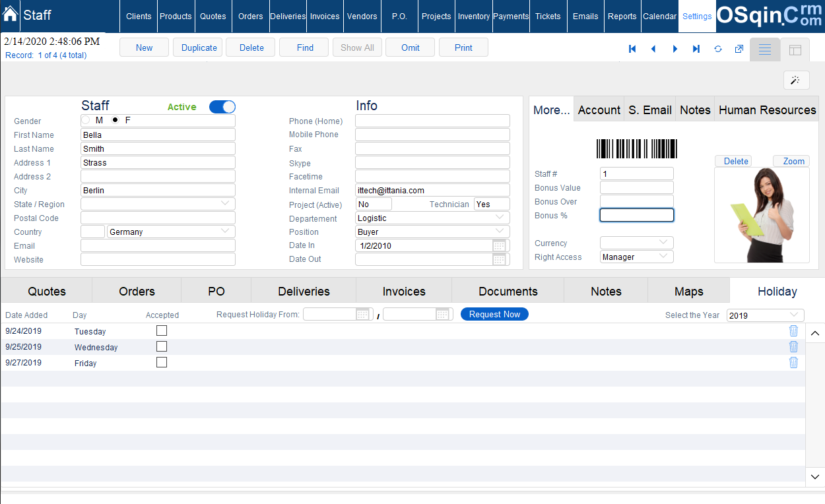Open the Clients module
The image size is (825, 504).
tap(139, 16)
